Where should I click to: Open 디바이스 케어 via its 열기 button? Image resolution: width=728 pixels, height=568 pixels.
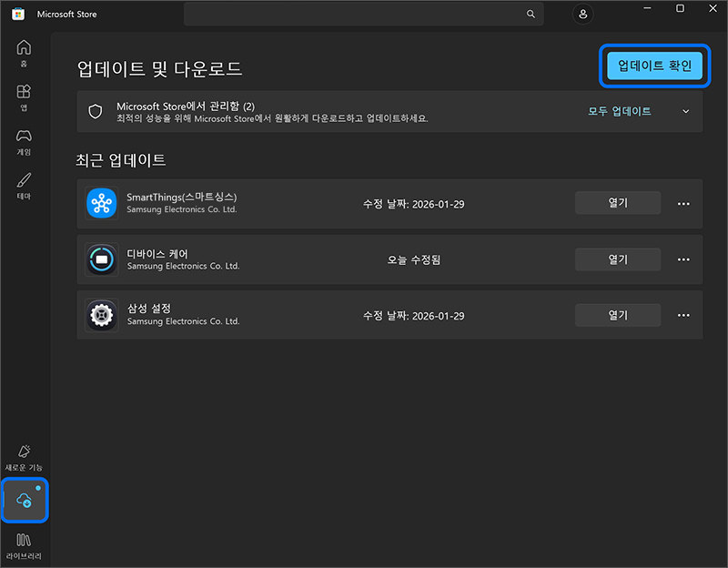pos(617,259)
